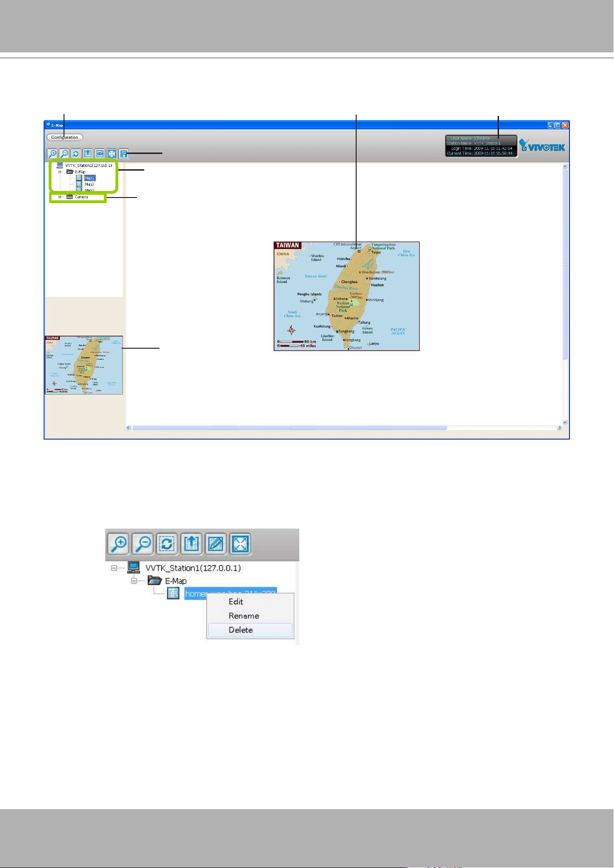
Task: Click the eye view icon in the toolbar
Action: [x=100, y=154]
